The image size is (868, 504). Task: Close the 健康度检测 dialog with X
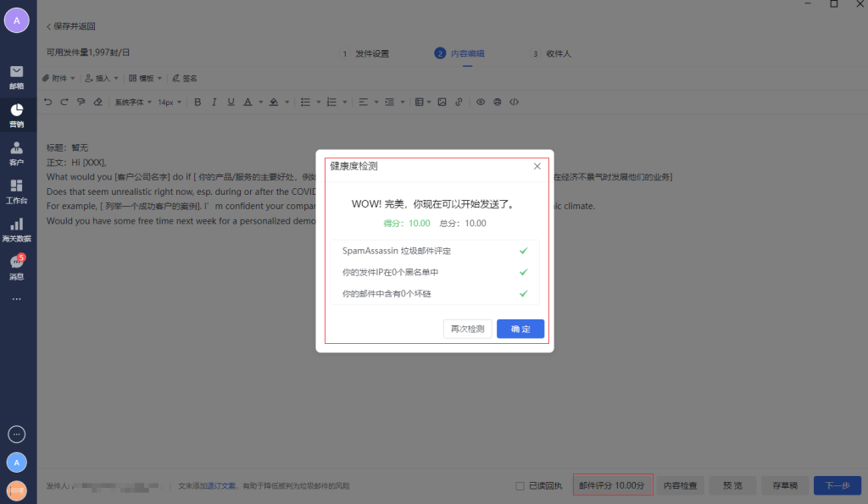537,167
